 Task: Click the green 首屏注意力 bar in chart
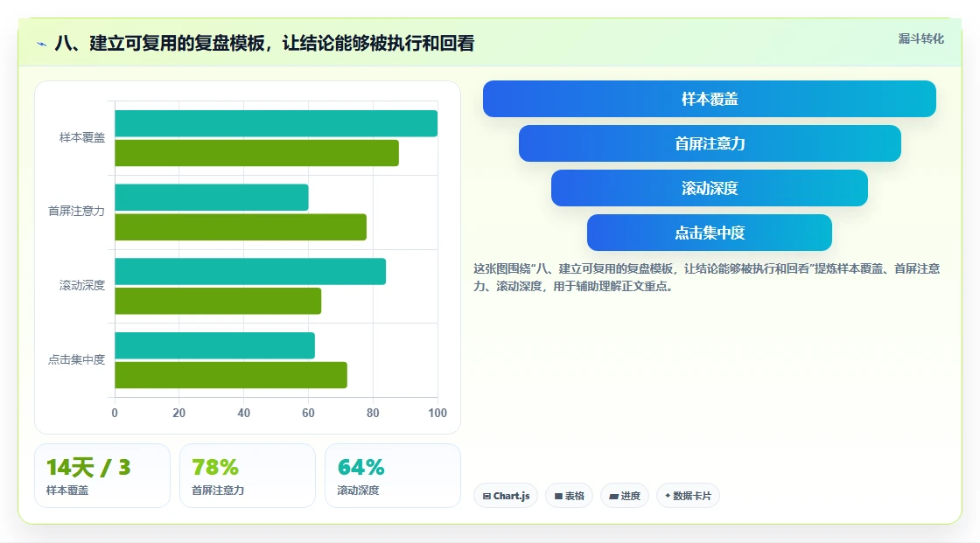(241, 226)
